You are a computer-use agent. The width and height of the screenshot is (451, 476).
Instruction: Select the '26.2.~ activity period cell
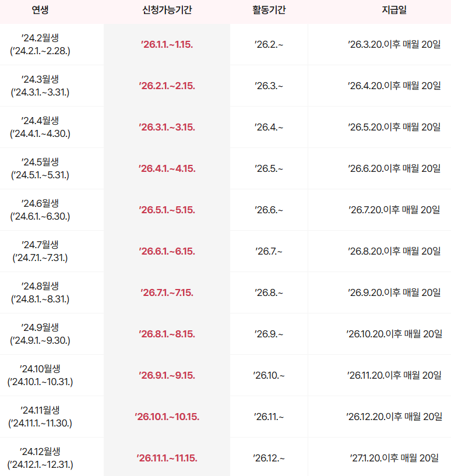pyautogui.click(x=269, y=44)
